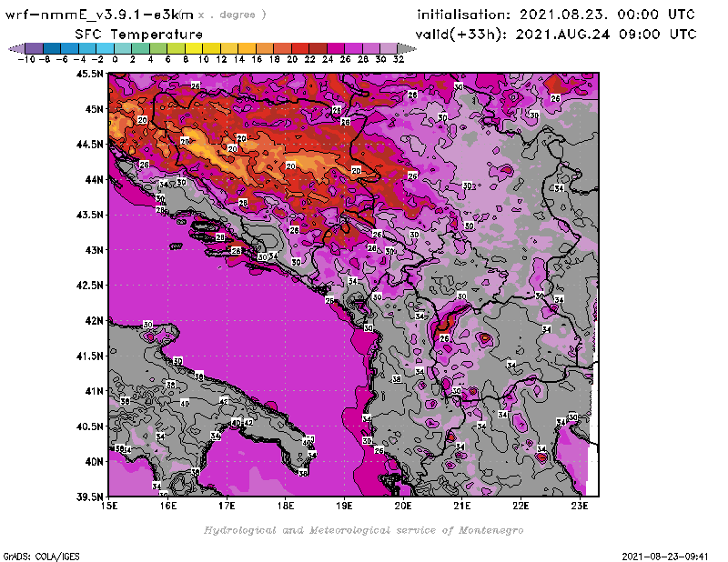The image size is (728, 562).
Task: Select the pale violet swatch between 30 and 32
Action: click(389, 48)
